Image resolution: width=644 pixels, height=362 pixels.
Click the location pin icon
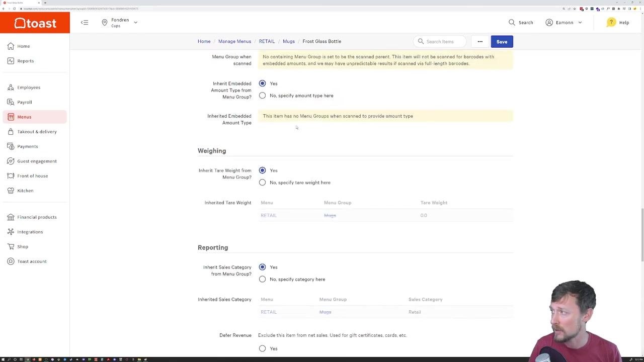point(105,23)
